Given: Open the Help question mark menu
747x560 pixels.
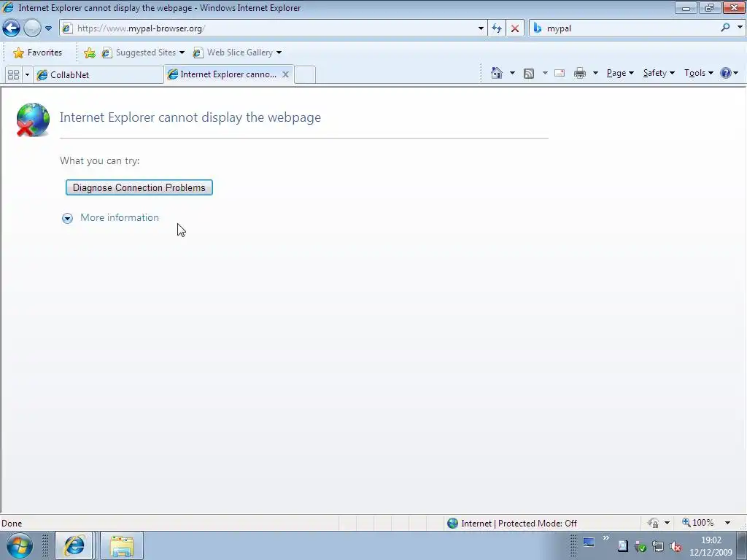Looking at the screenshot, I should coord(729,73).
